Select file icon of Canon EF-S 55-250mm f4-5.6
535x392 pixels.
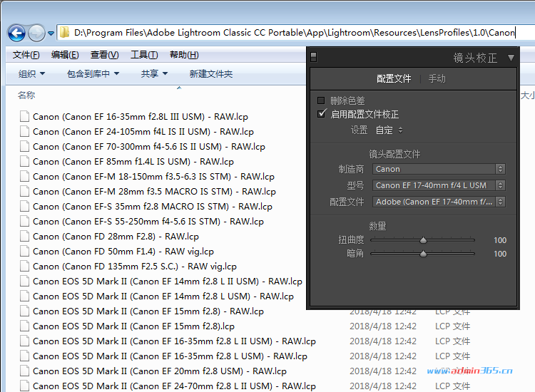point(24,221)
